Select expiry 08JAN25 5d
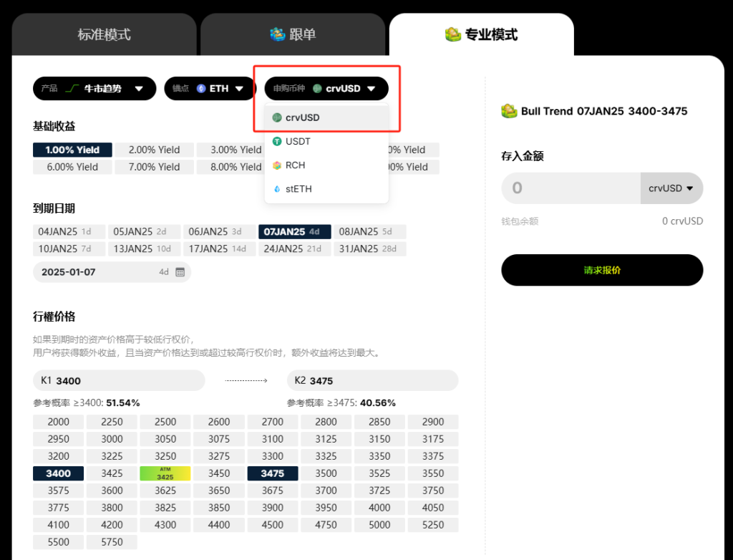Image resolution: width=733 pixels, height=560 pixels. (370, 231)
